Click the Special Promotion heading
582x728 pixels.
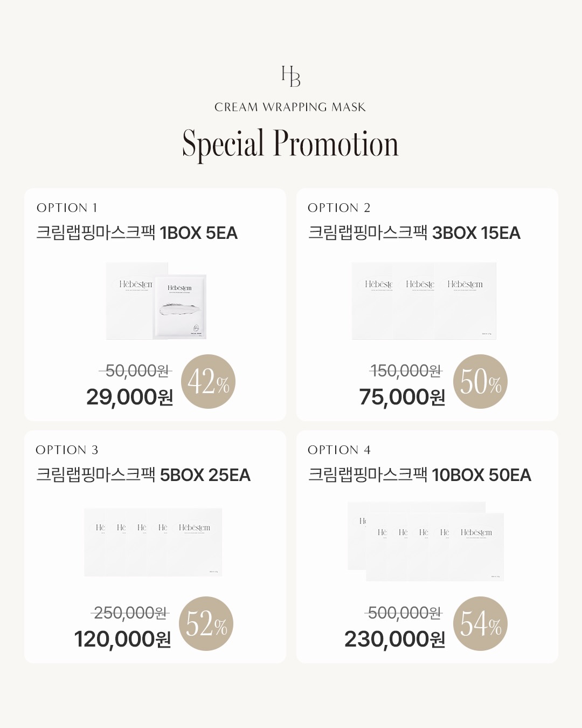point(290,143)
